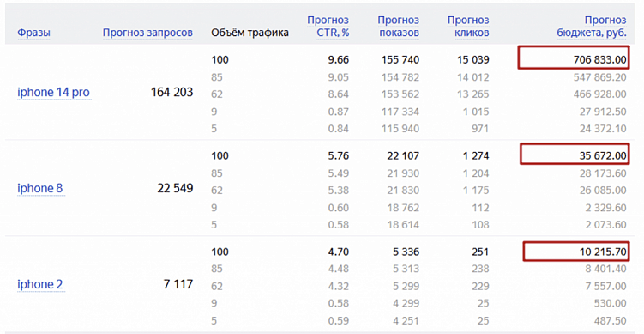Click the impressions forecast value 22 107

(403, 155)
